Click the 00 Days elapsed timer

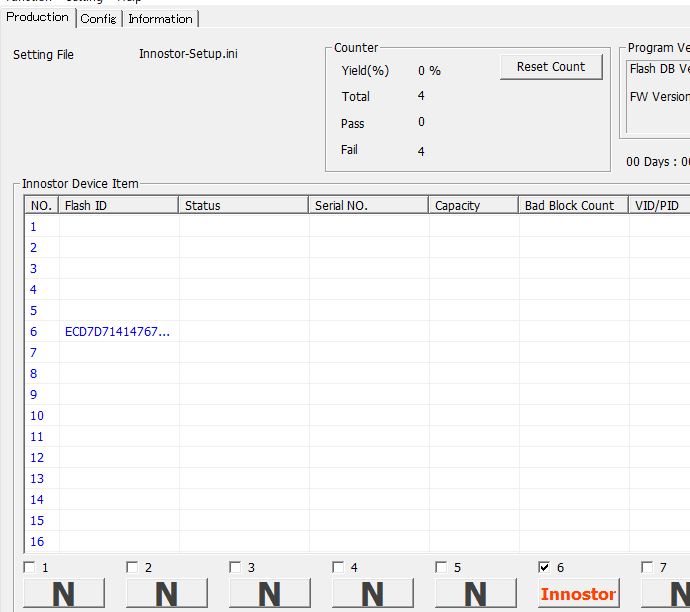click(x=658, y=162)
